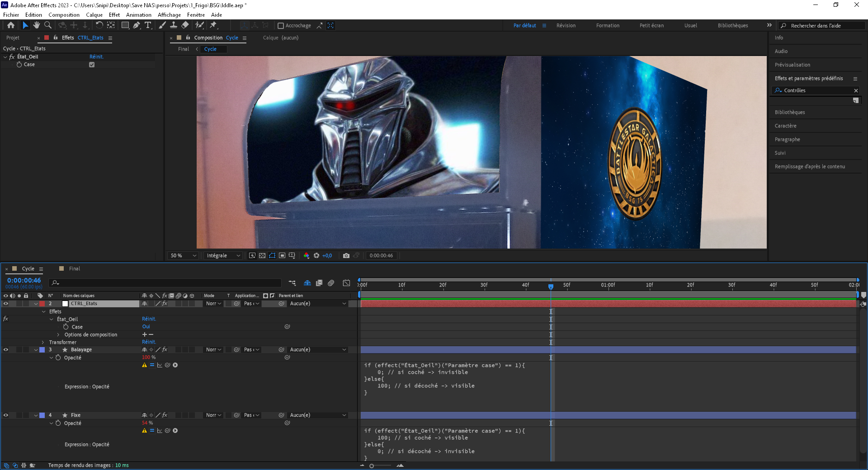Click the timeline layer search field
Viewport: 868px width, 470px height.
click(x=165, y=283)
